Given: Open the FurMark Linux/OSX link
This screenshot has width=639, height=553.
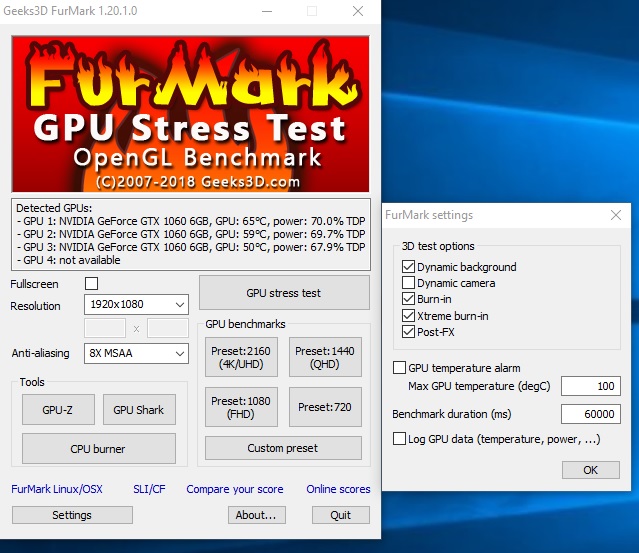Looking at the screenshot, I should tap(57, 489).
